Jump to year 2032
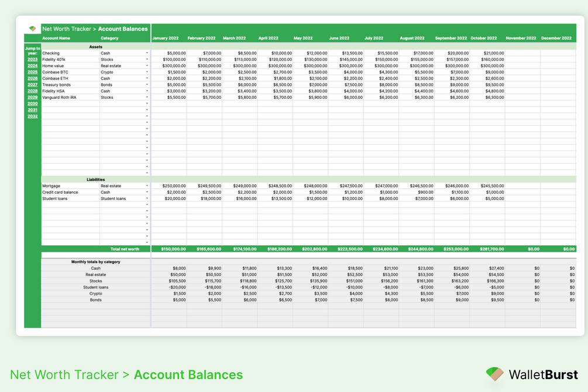This screenshot has width=588, height=392. pos(33,116)
